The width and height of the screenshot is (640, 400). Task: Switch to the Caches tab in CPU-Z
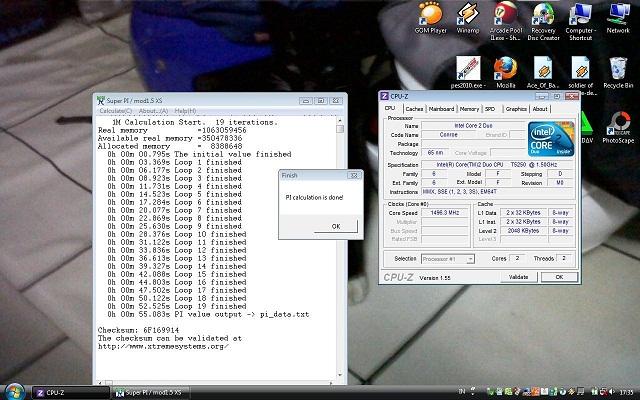[414, 109]
